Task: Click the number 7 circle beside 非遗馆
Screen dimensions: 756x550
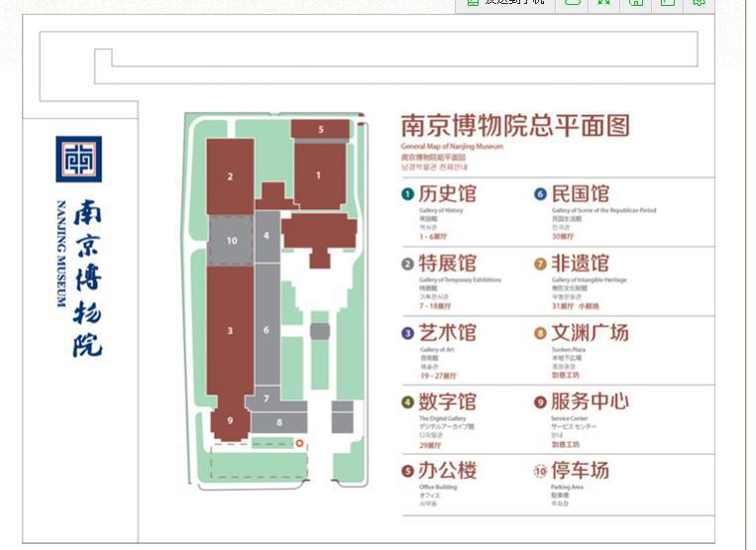Action: [x=540, y=264]
